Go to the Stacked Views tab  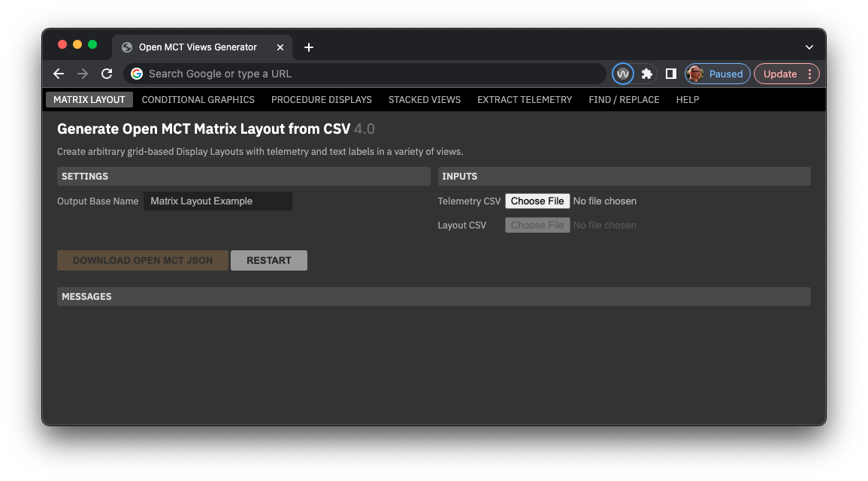tap(425, 100)
